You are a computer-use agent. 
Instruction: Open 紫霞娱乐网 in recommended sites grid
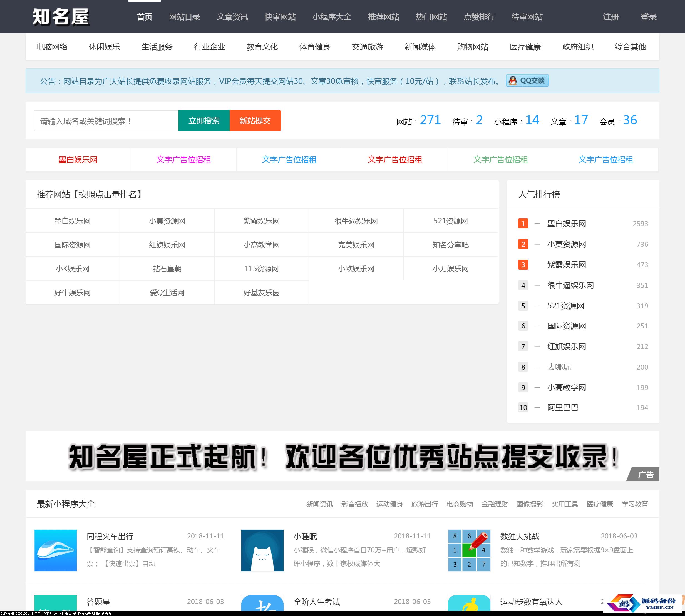pyautogui.click(x=261, y=221)
